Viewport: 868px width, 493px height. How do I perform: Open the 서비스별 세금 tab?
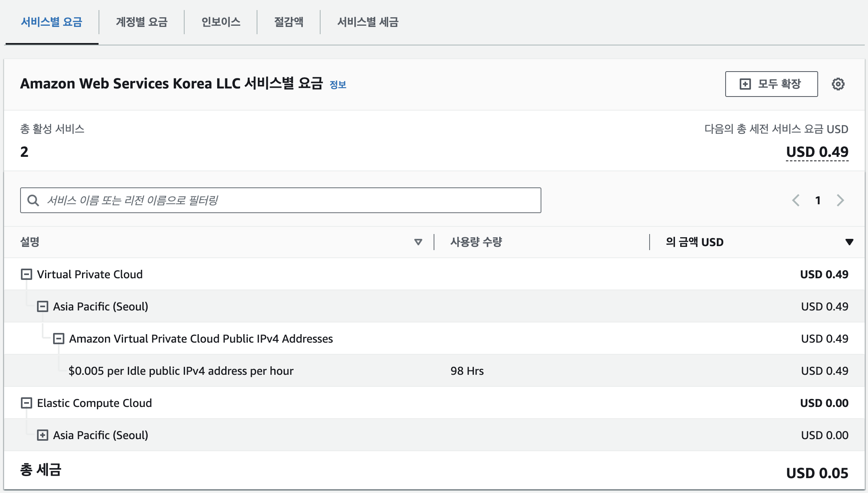point(368,22)
